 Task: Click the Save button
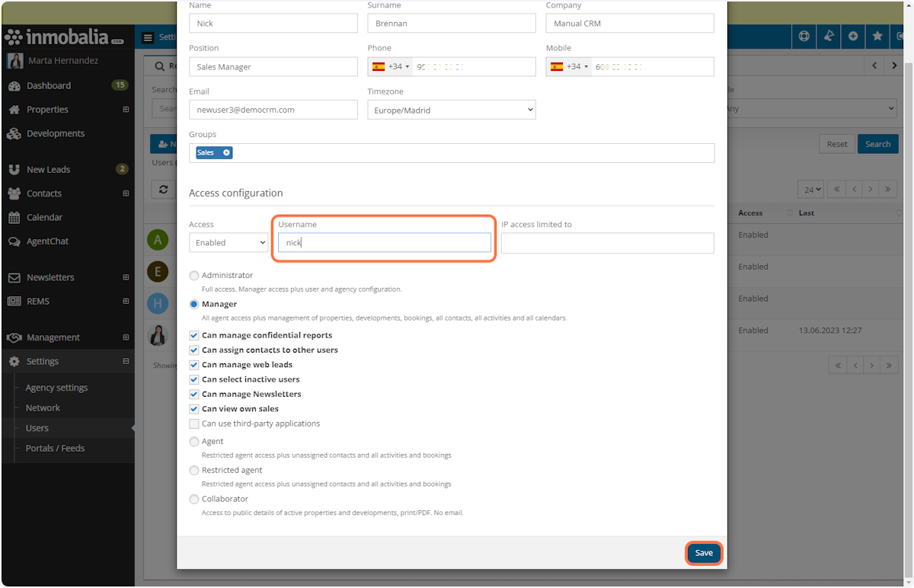coord(703,553)
